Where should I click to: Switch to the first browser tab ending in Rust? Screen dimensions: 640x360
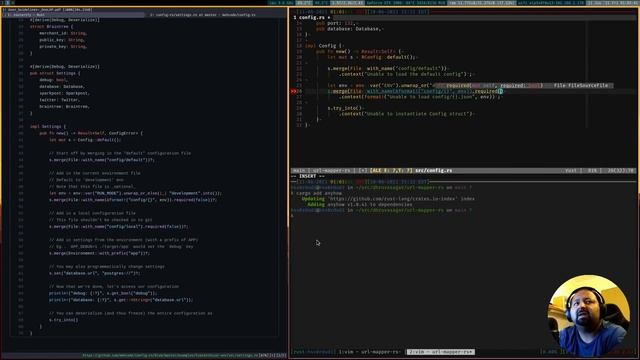pyautogui.click(x=73, y=15)
